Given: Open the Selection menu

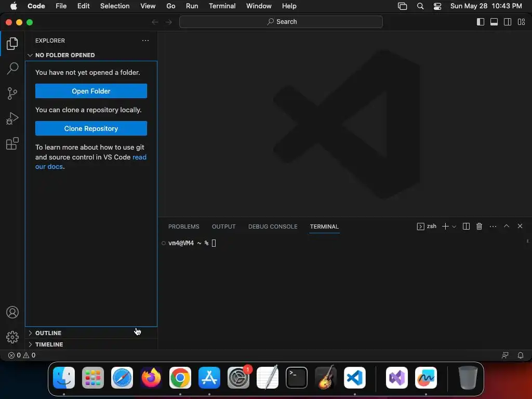Looking at the screenshot, I should coord(115,6).
